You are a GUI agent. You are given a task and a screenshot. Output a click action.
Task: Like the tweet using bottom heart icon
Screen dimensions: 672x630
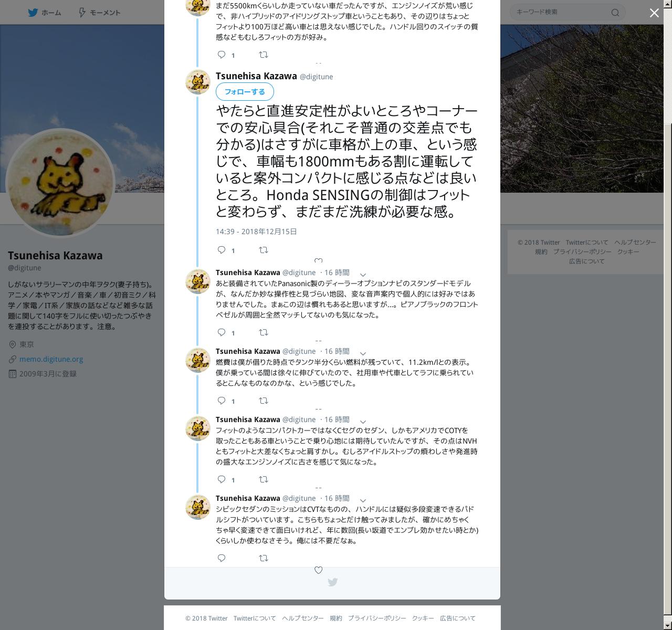[x=318, y=570]
